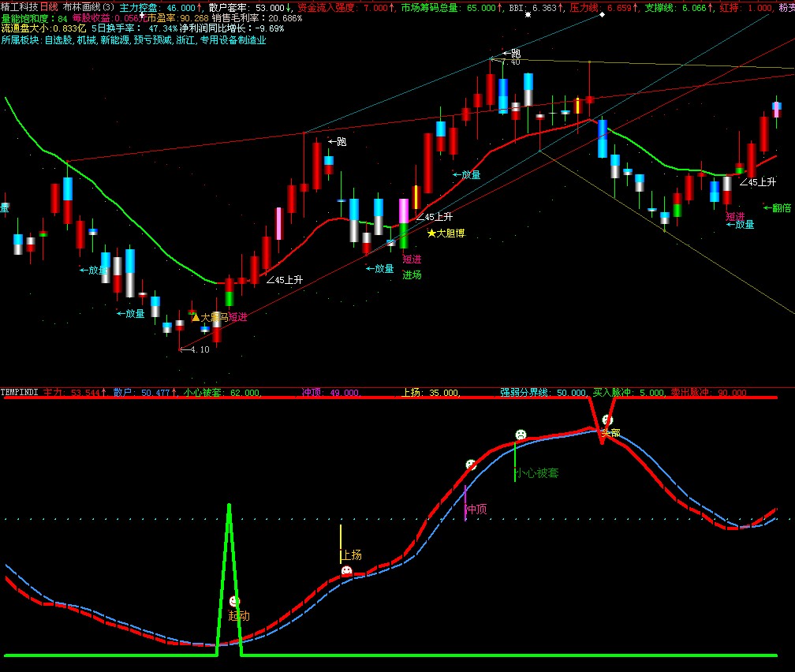Click the smiley icon above 起动 label
The height and width of the screenshot is (672, 795).
coord(234,601)
